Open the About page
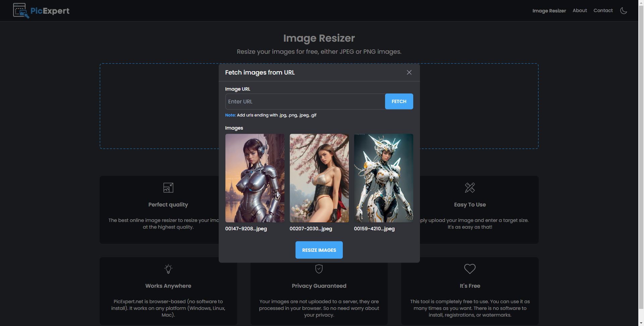The image size is (644, 326). 580,10
